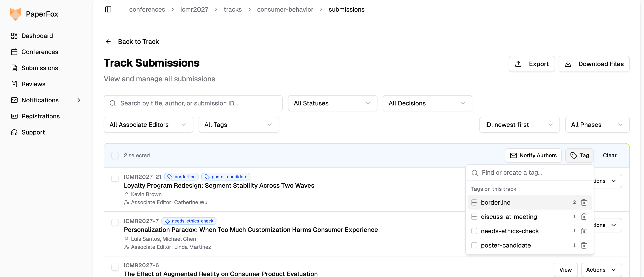The width and height of the screenshot is (644, 277).
Task: Toggle checkbox for submission ICMR2027-6
Action: coord(115,267)
